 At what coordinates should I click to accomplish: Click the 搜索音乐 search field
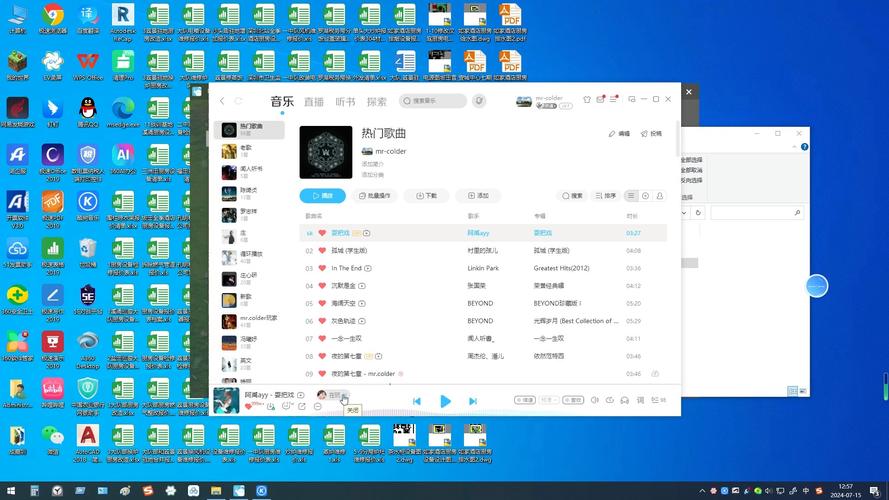coord(434,101)
